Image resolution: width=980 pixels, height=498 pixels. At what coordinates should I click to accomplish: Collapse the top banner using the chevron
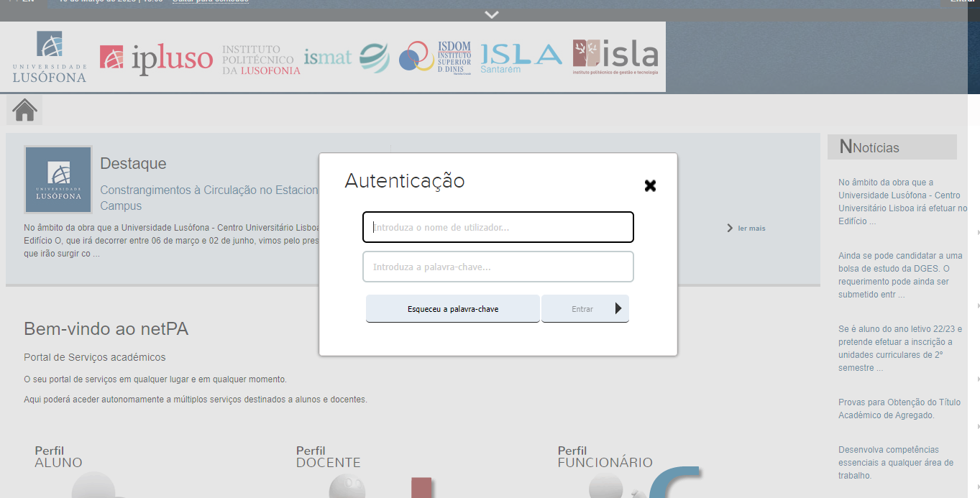click(x=491, y=14)
